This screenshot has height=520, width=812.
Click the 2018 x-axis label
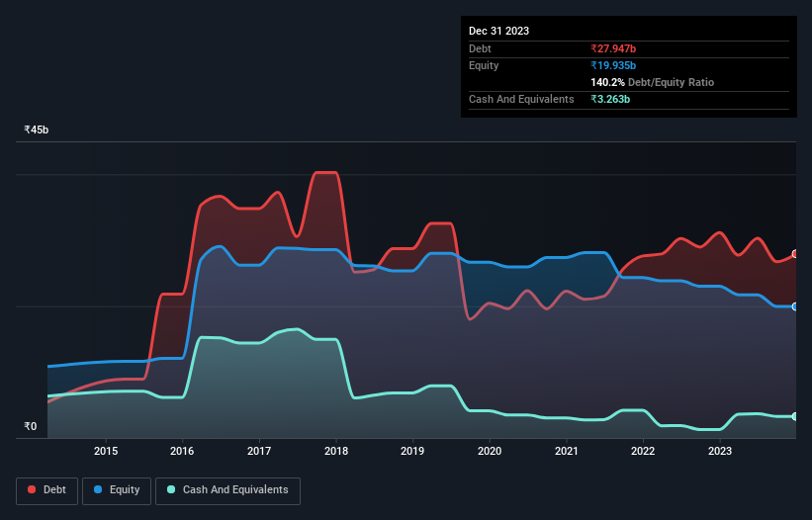(336, 451)
